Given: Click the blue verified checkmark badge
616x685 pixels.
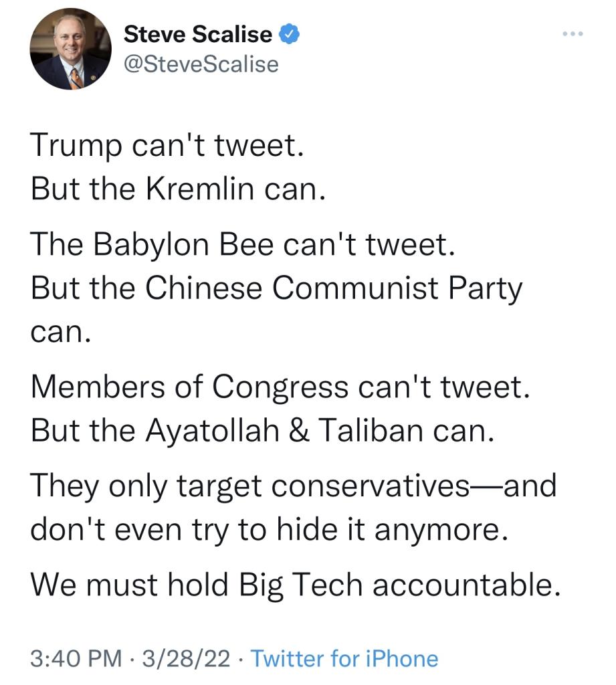Looking at the screenshot, I should 289,33.
